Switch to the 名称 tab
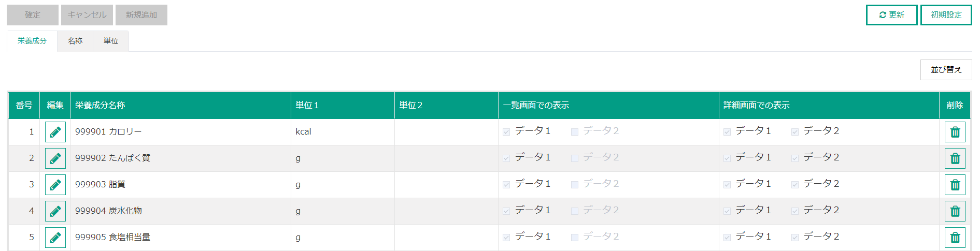Viewport: 980px width, 251px height. [75, 41]
